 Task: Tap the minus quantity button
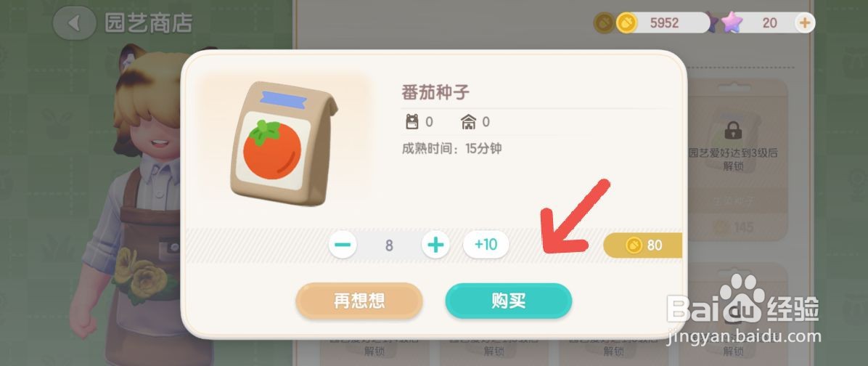[x=343, y=245]
